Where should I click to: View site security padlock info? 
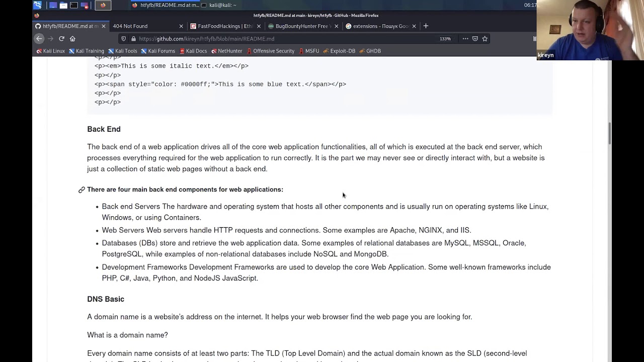pyautogui.click(x=133, y=39)
